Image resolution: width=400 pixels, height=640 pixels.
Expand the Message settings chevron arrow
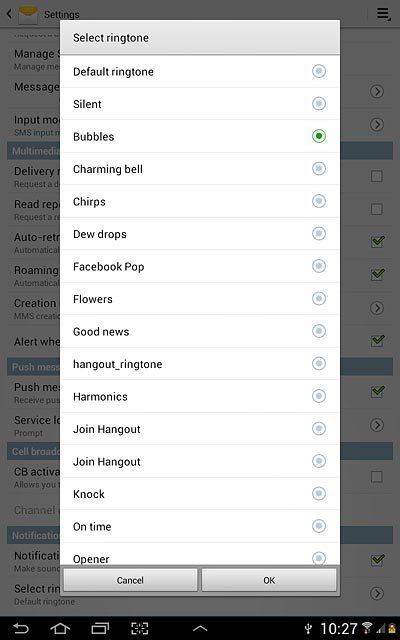click(377, 91)
